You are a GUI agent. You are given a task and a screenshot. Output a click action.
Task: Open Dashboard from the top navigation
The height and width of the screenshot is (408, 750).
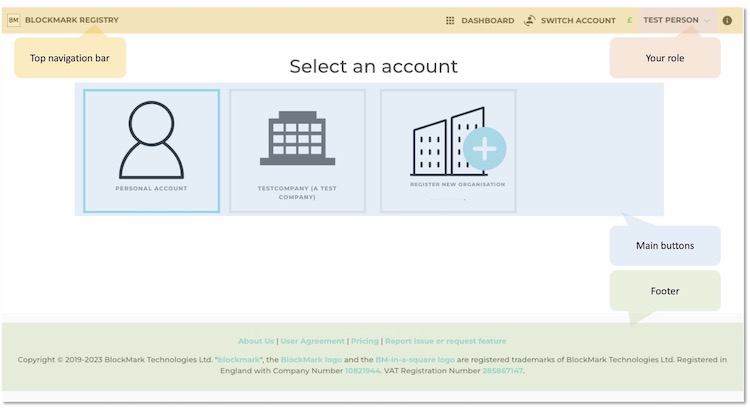pos(487,20)
